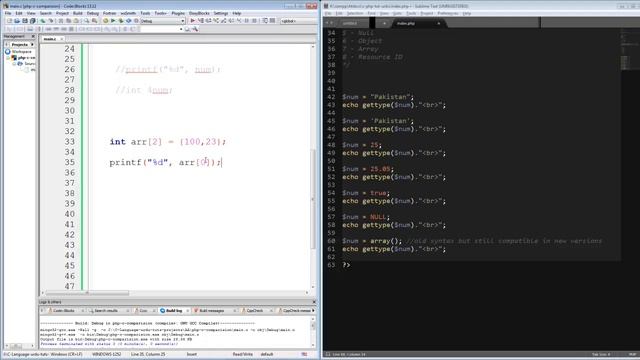Click Redo arrow icon in Code::Blocks toolbar
Image resolution: width=640 pixels, height=360 pixels.
(51, 21)
